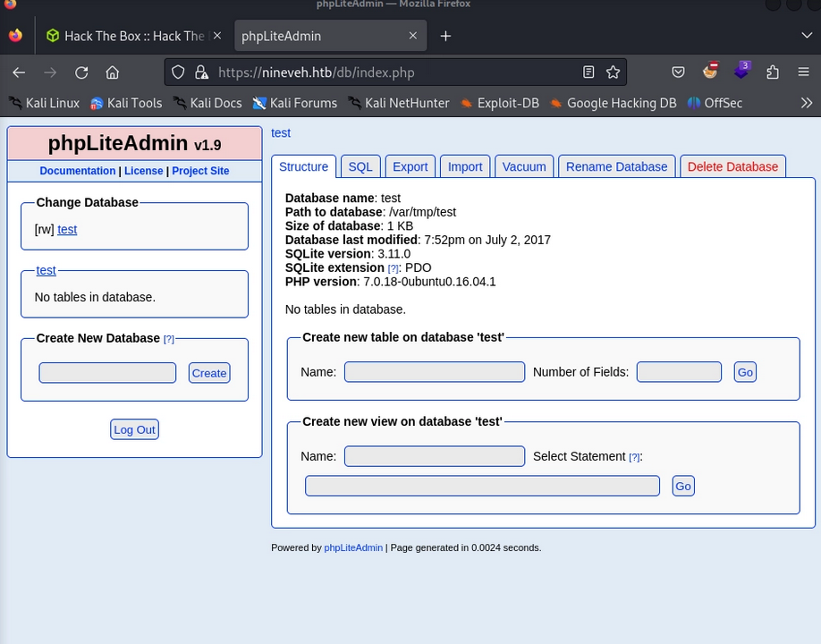Toggle reader view in address bar

pos(588,72)
